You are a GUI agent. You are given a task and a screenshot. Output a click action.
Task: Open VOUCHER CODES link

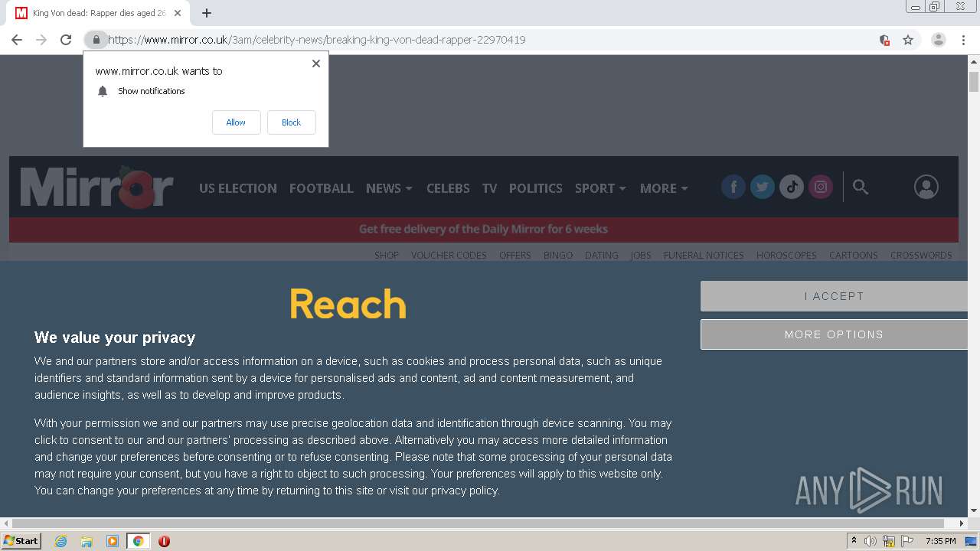pos(449,256)
